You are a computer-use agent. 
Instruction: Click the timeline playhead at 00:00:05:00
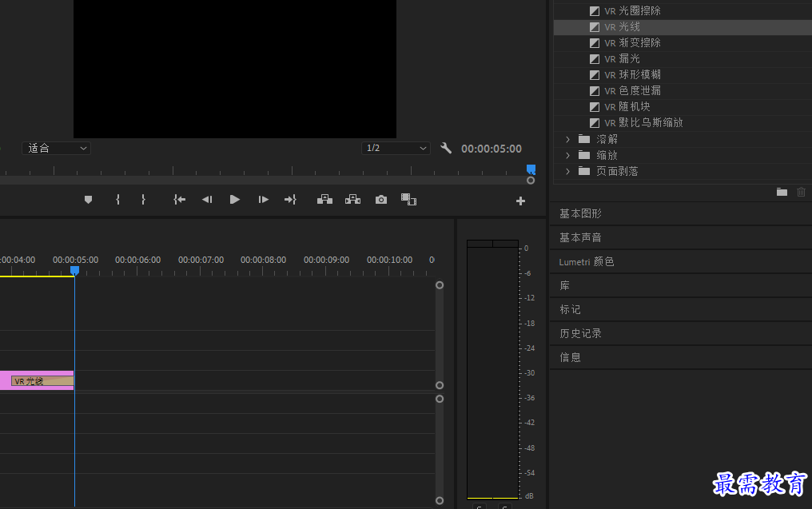pos(74,270)
